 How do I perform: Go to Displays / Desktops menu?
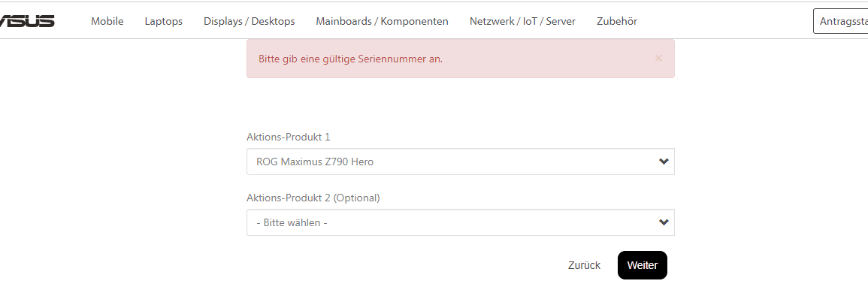point(249,22)
